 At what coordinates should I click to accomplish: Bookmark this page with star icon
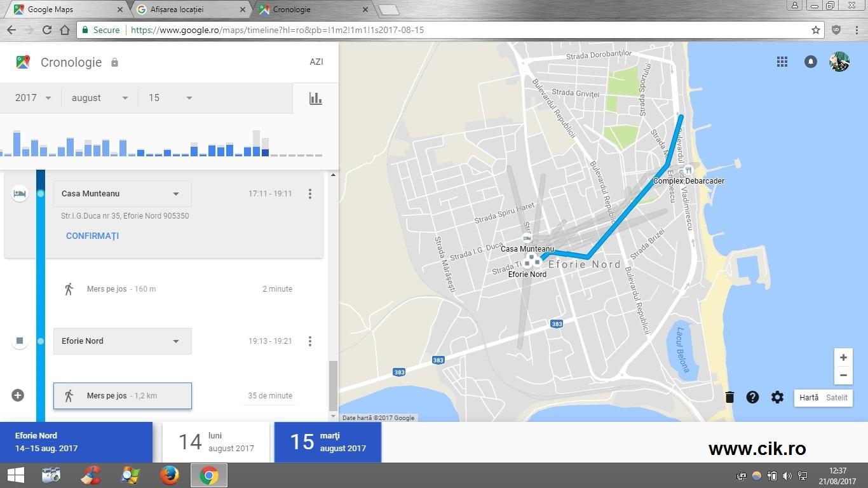[816, 30]
